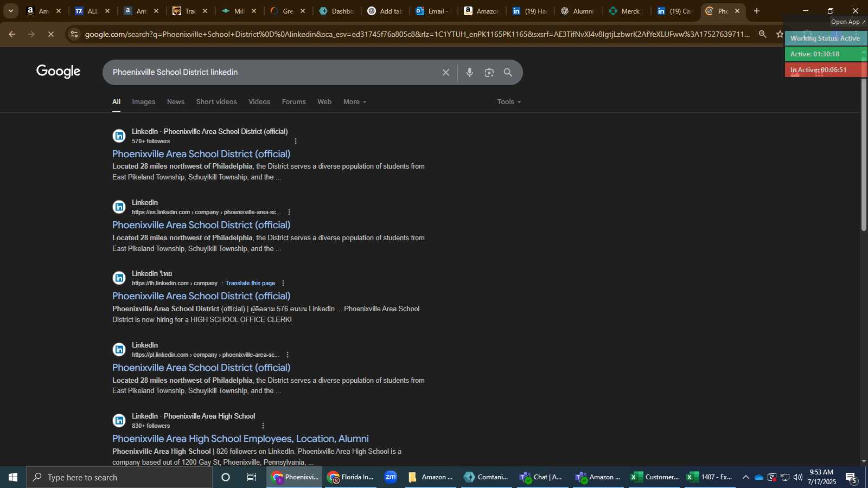Image resolution: width=868 pixels, height=488 pixels.
Task: Click the Windows taskbar search box
Action: (119, 477)
